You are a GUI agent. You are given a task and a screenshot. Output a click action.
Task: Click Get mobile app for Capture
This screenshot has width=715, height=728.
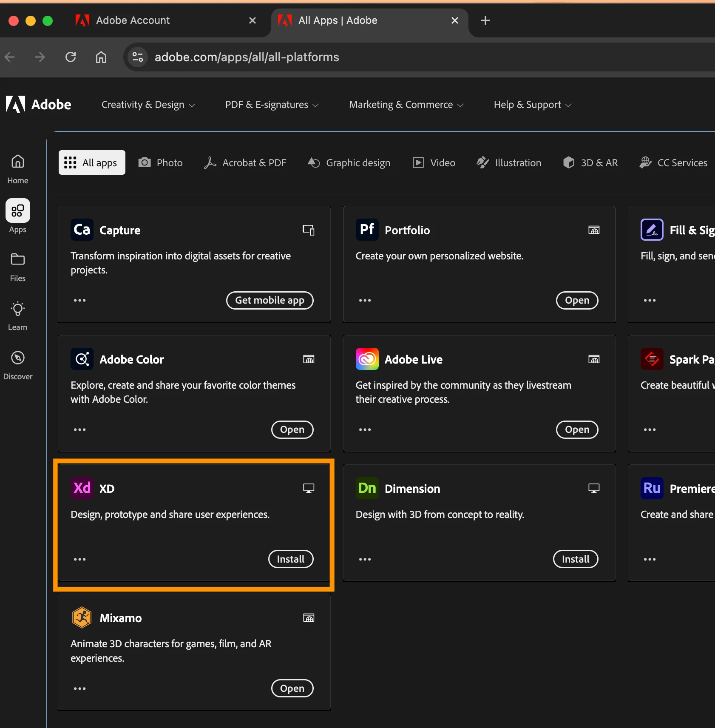[x=270, y=300]
